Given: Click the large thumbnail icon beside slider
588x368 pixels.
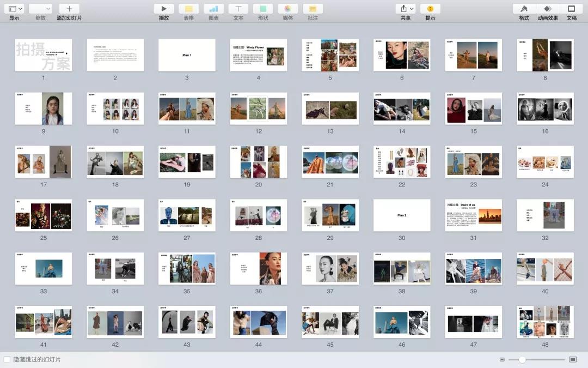Looking at the screenshot, I should point(573,360).
